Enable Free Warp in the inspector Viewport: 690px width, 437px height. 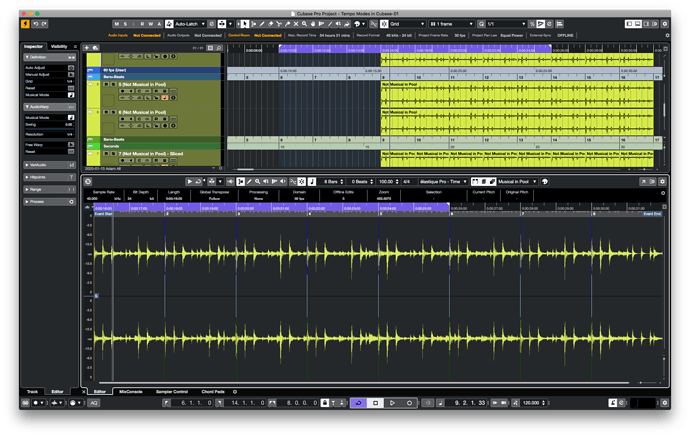[x=70, y=144]
